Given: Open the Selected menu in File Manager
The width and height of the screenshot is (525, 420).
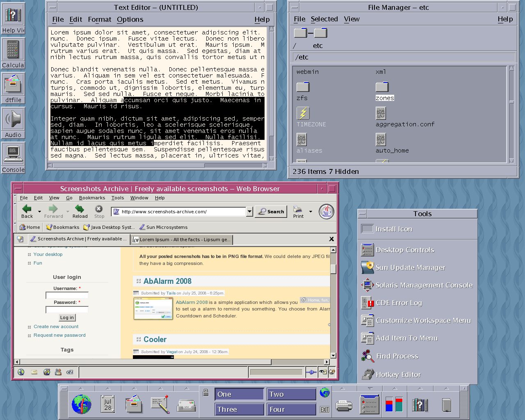Looking at the screenshot, I should 324,19.
